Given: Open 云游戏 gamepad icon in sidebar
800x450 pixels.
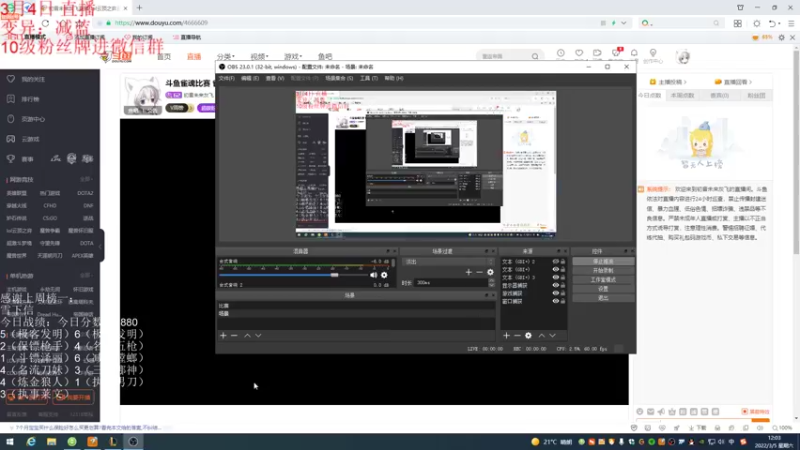Looking at the screenshot, I should pos(11,139).
